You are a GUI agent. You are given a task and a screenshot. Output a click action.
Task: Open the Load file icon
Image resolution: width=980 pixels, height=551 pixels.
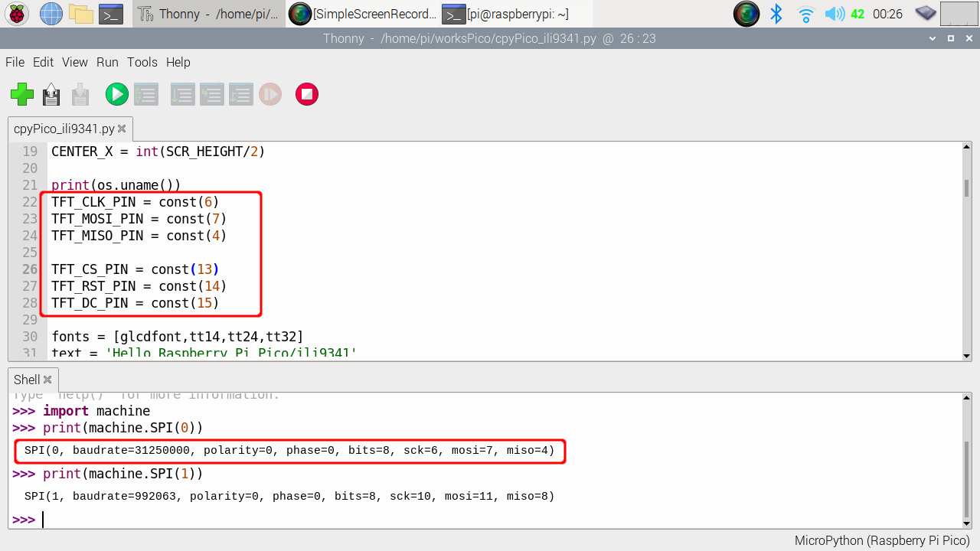[51, 94]
